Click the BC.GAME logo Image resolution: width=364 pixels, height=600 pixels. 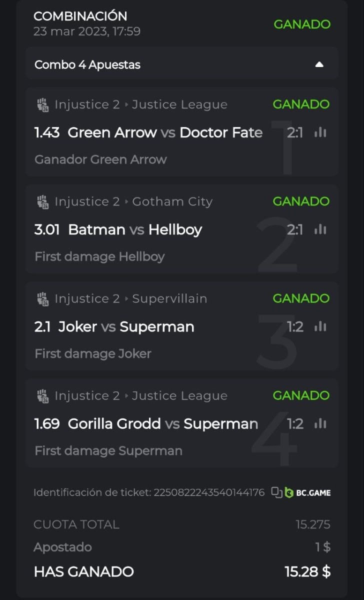(308, 492)
